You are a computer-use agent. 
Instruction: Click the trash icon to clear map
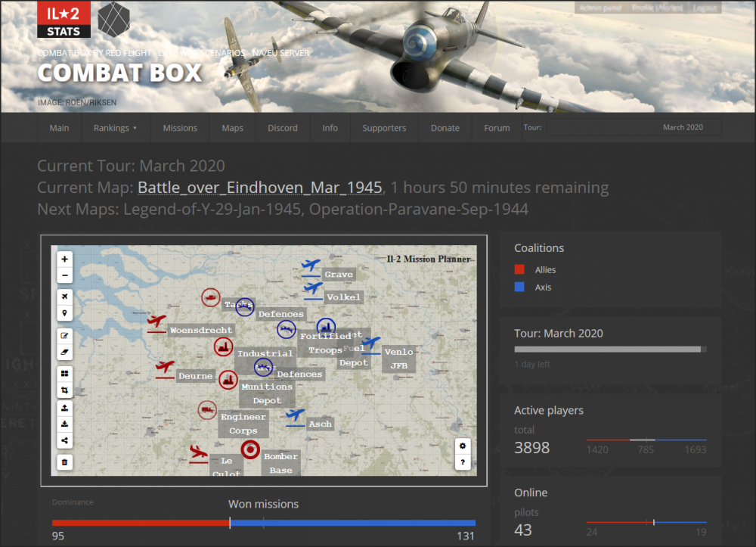[64, 462]
